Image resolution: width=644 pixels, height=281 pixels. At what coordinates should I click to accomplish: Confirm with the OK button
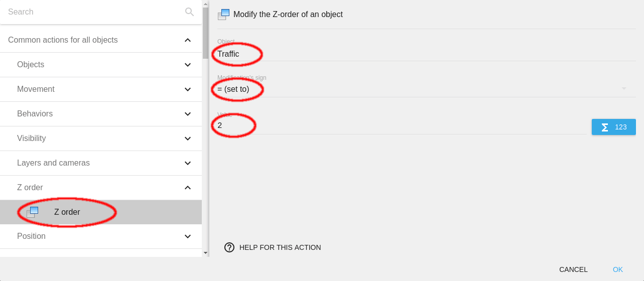[x=618, y=269]
